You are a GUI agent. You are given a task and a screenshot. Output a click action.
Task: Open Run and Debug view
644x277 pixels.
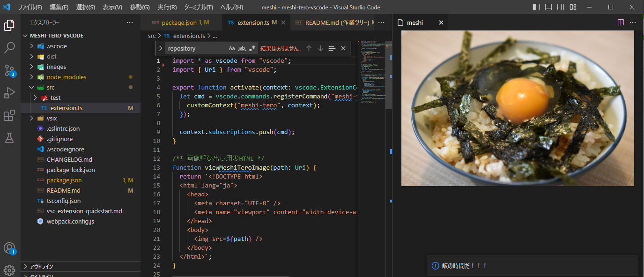point(9,93)
